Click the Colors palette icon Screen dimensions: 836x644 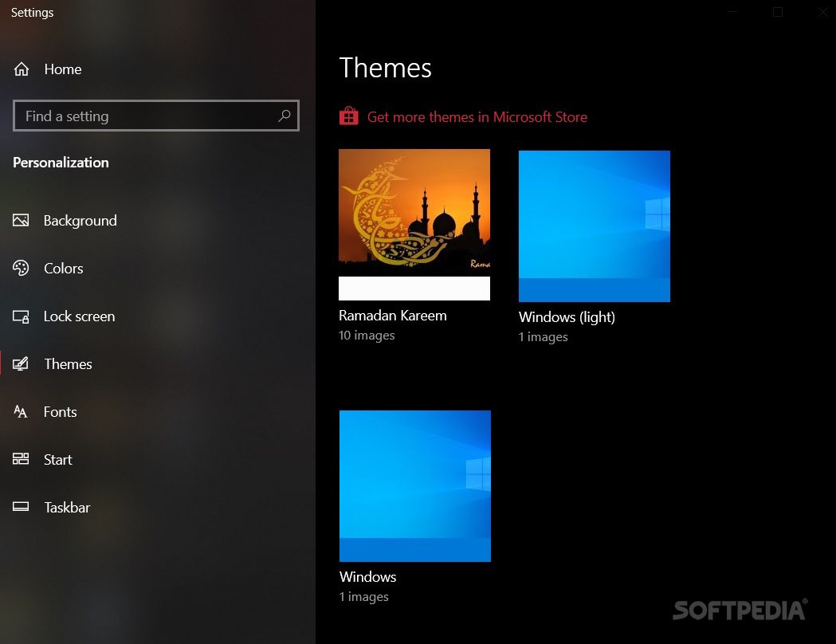21,268
